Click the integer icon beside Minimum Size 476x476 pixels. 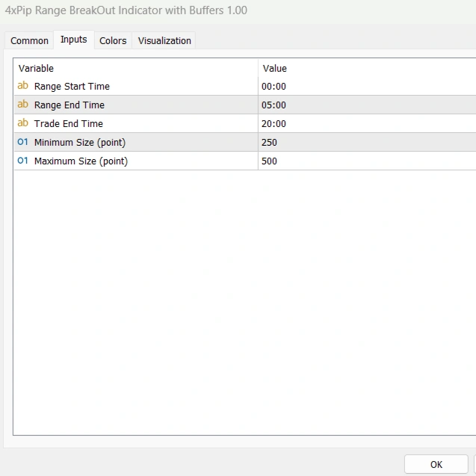22,143
